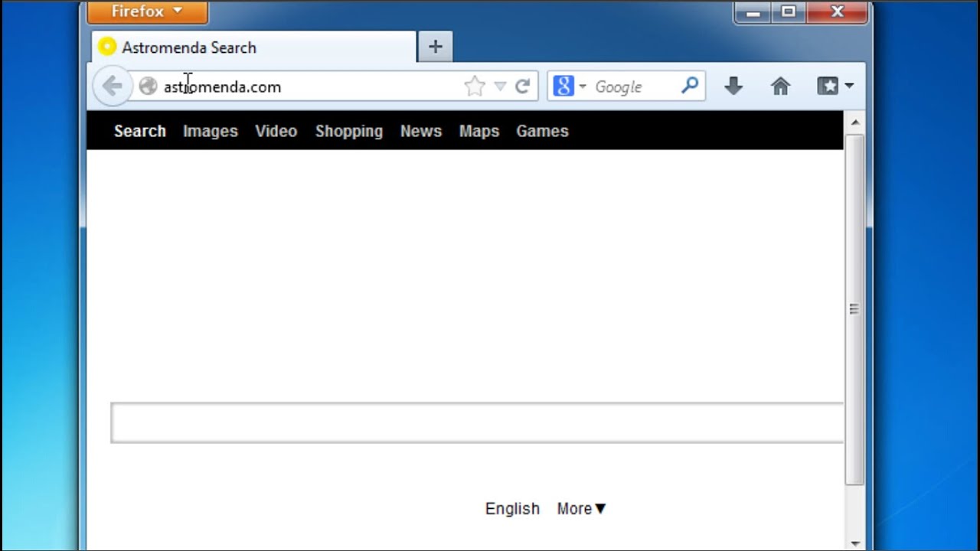Click the Astromenda page search field
Viewport: 980px width, 551px height.
477,422
